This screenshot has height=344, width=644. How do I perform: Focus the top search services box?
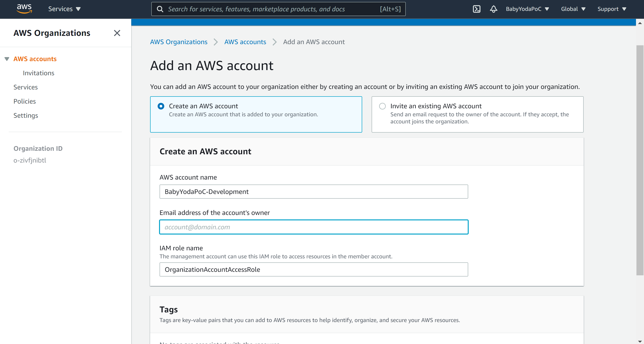pos(278,9)
